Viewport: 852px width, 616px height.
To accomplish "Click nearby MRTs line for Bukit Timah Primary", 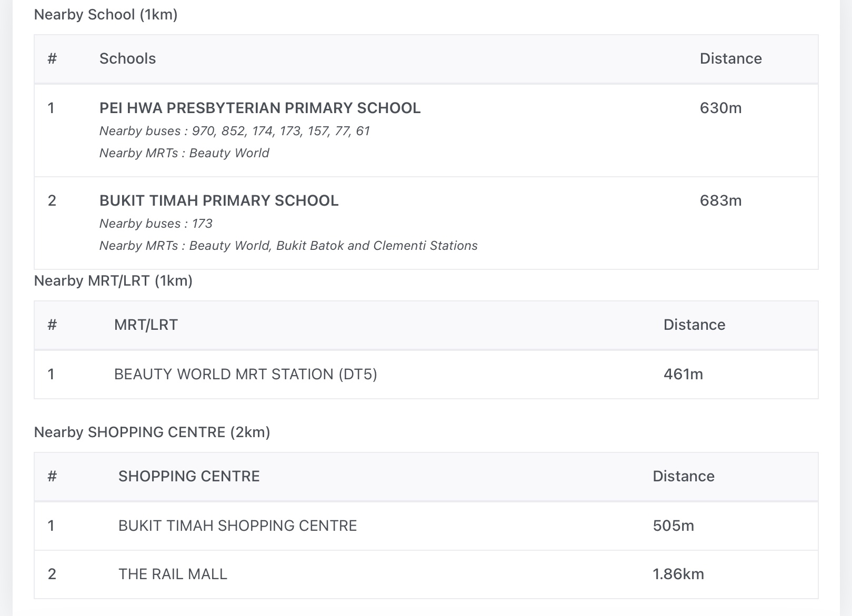I will pos(288,246).
